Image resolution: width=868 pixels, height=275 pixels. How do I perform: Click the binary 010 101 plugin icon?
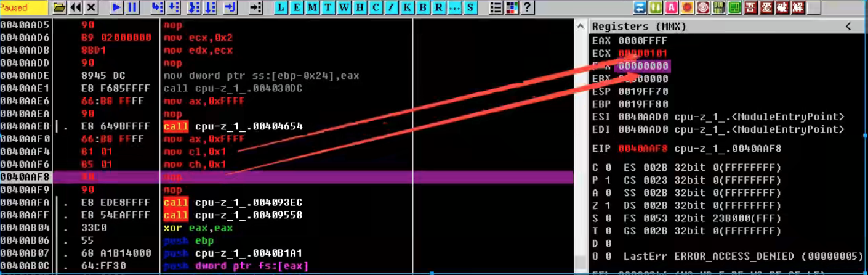coord(719,8)
